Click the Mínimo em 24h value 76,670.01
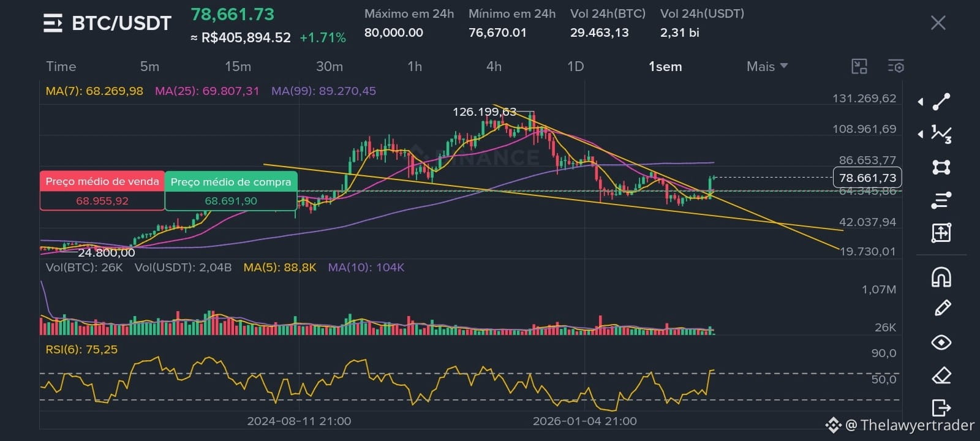Viewport: 980px width, 441px height. coord(497,32)
